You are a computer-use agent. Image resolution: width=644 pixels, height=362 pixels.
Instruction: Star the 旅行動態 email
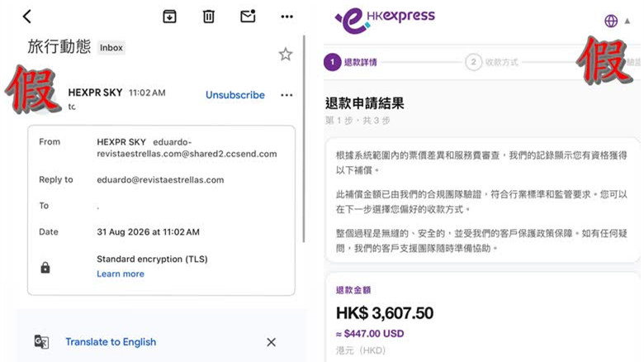(286, 54)
